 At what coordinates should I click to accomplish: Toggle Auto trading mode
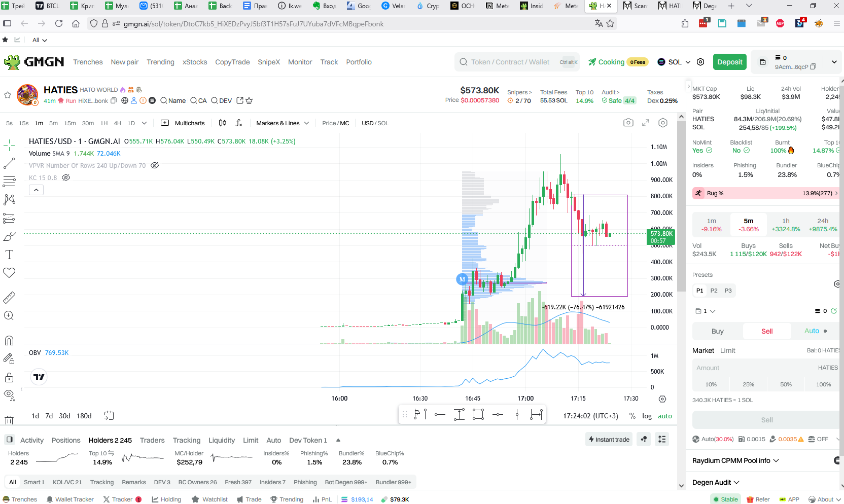pyautogui.click(x=816, y=331)
